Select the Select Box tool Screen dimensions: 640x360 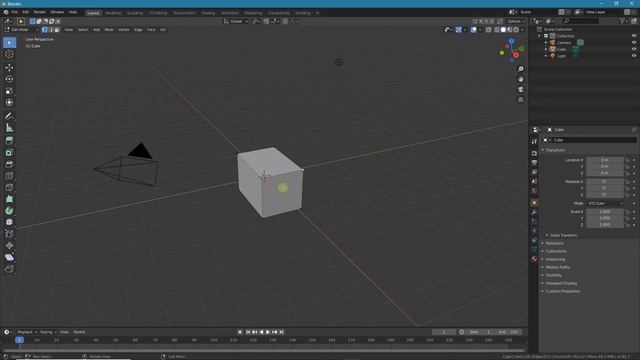[x=9, y=43]
